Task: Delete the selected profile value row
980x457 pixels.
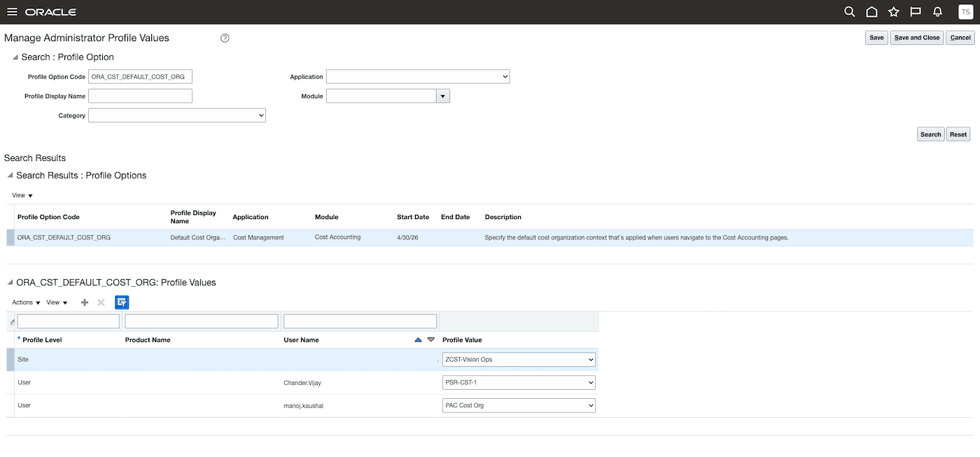Action: (101, 302)
